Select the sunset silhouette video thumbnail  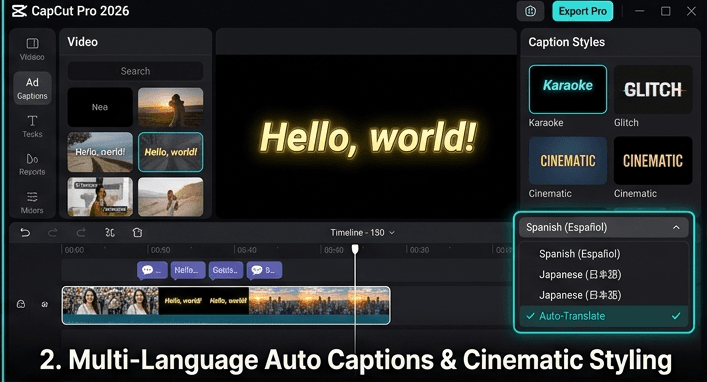[170, 107]
